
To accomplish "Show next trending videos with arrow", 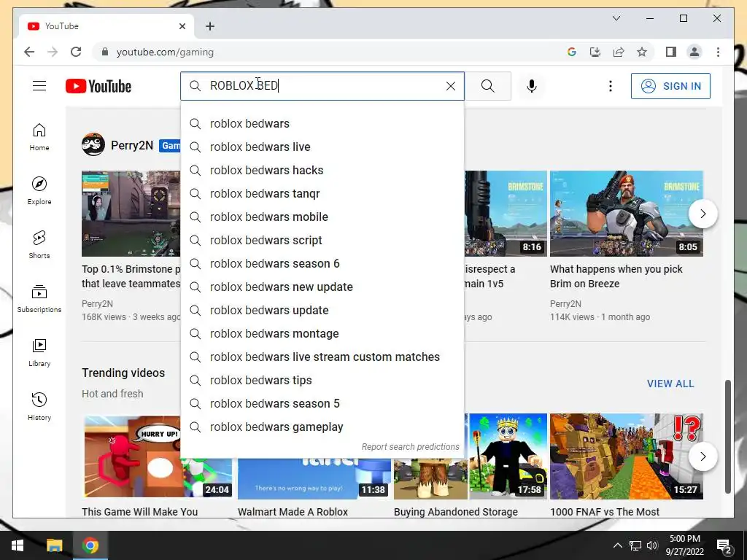I will (703, 456).
